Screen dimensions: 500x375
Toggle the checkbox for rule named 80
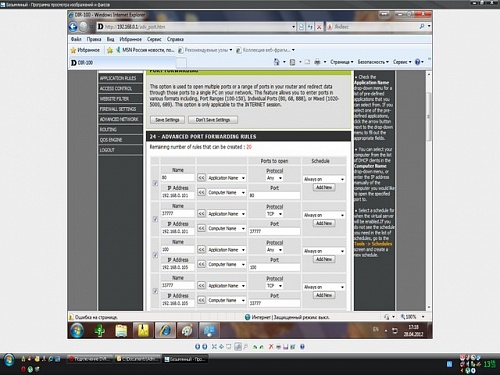[x=155, y=183]
